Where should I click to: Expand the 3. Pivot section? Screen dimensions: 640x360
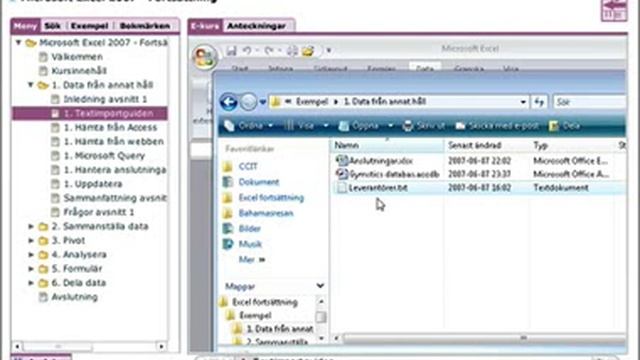click(x=31, y=240)
